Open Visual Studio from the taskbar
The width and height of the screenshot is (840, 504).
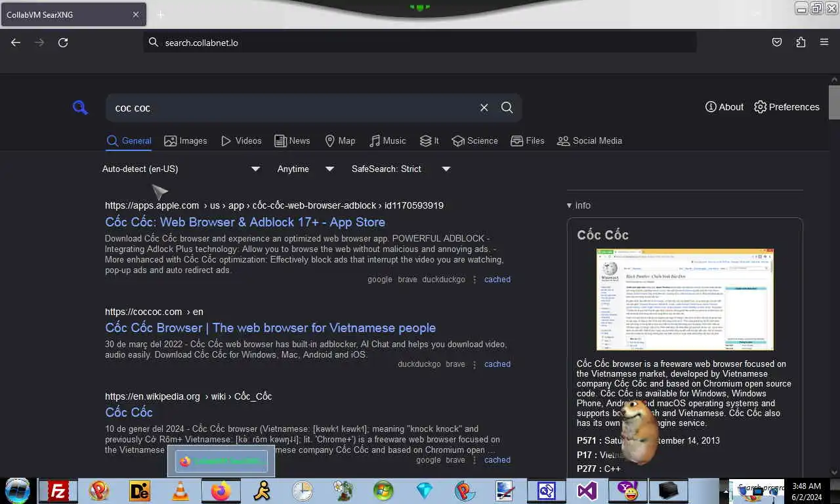587,491
